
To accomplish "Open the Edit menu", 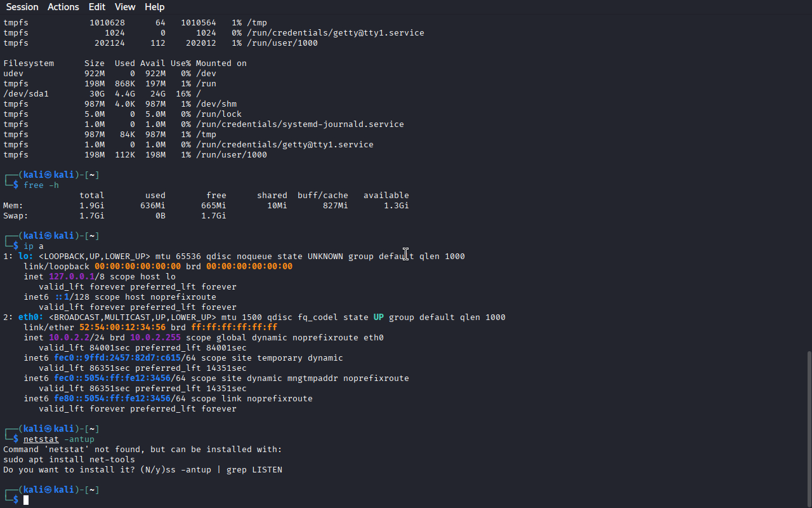I will (97, 7).
